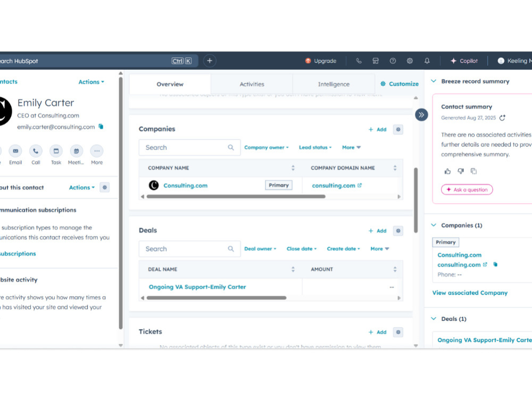Viewport: 532px width, 399px height.
Task: Open the About this contact settings gear
Action: tap(104, 187)
